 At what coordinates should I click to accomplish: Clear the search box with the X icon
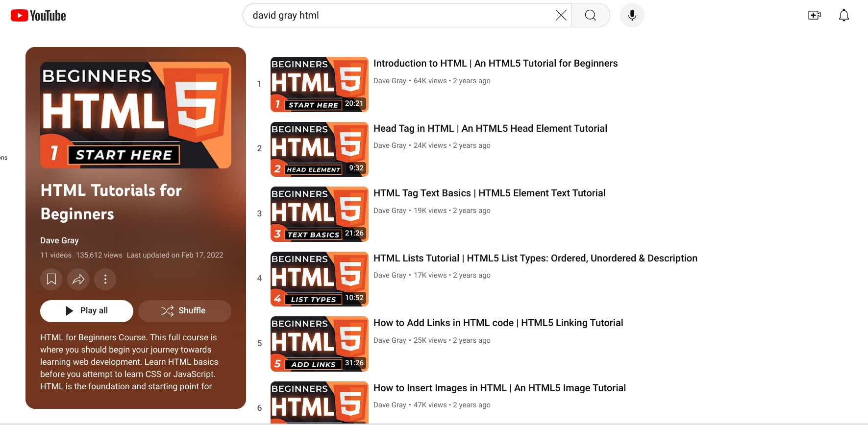tap(561, 15)
